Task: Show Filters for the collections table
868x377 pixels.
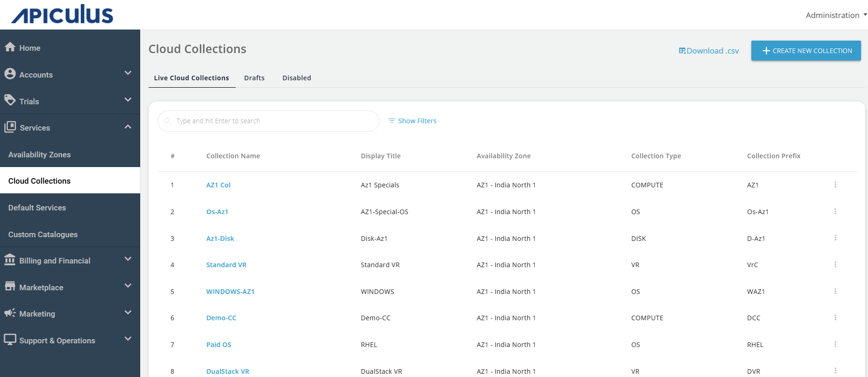Action: [x=413, y=121]
